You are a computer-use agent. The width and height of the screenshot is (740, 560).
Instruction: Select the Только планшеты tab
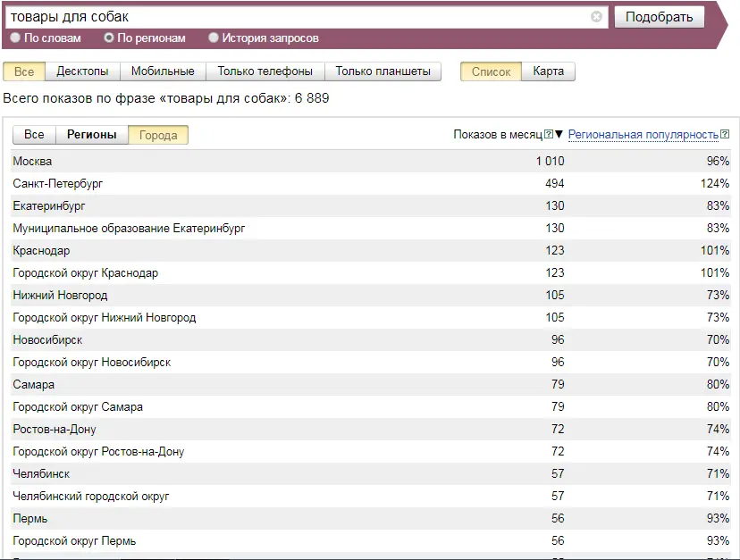coord(383,71)
